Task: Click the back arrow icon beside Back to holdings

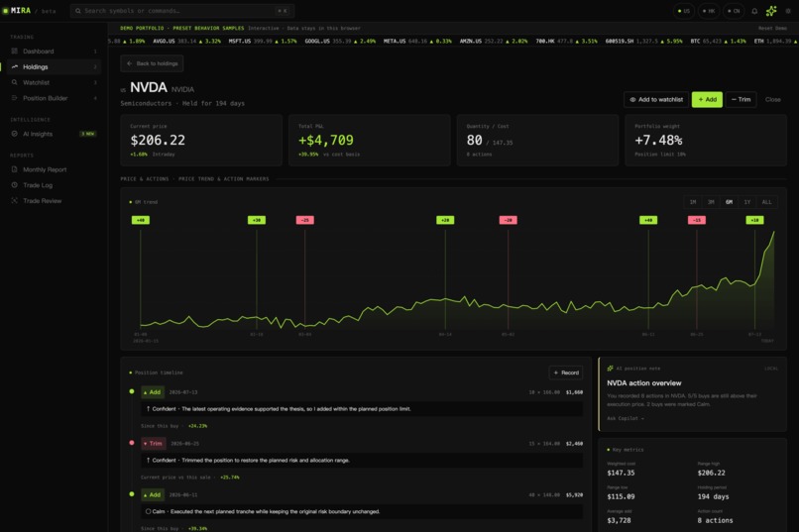Action: click(130, 63)
